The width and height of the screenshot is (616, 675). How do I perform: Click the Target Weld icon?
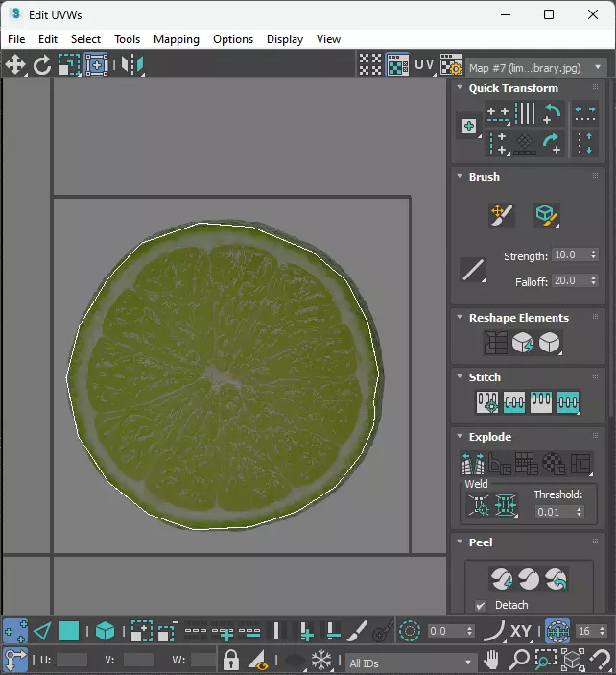point(479,505)
